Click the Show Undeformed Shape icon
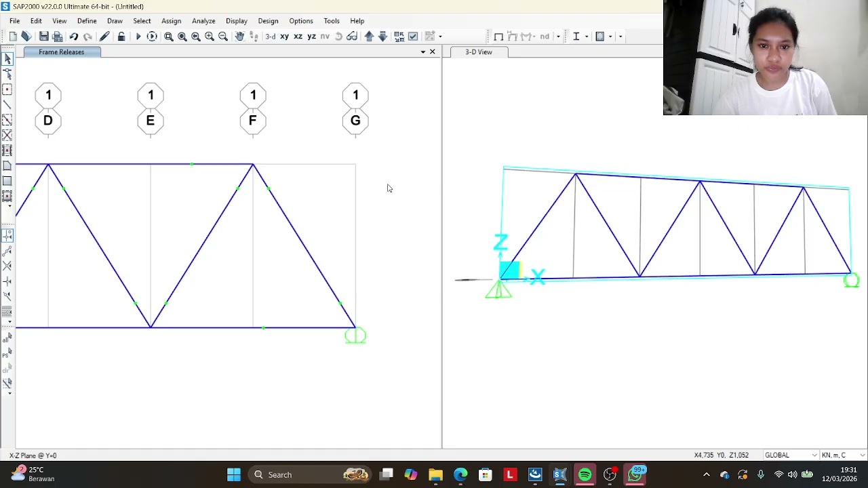 pyautogui.click(x=498, y=37)
